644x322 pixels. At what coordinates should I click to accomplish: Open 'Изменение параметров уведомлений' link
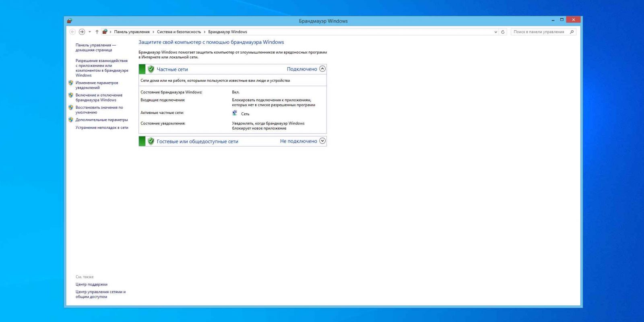tap(97, 85)
